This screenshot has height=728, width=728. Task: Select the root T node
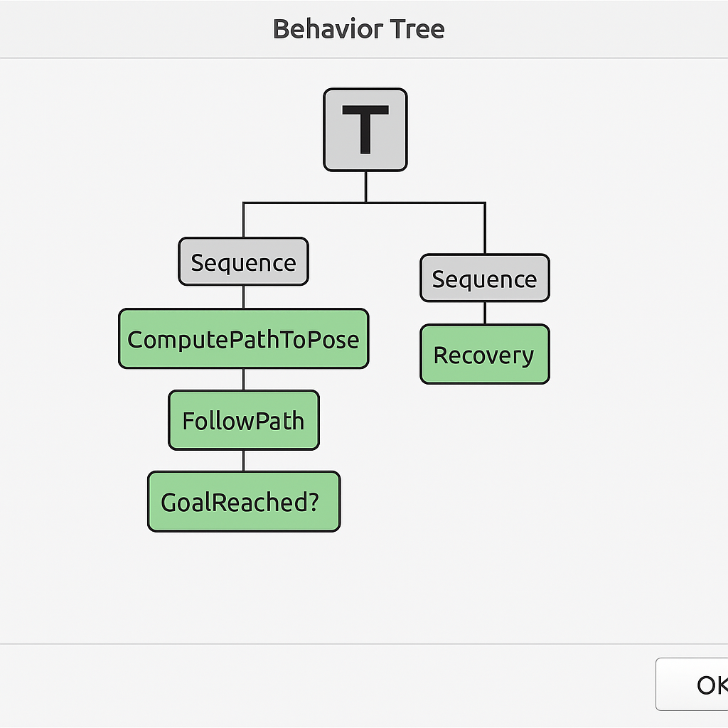pyautogui.click(x=365, y=129)
